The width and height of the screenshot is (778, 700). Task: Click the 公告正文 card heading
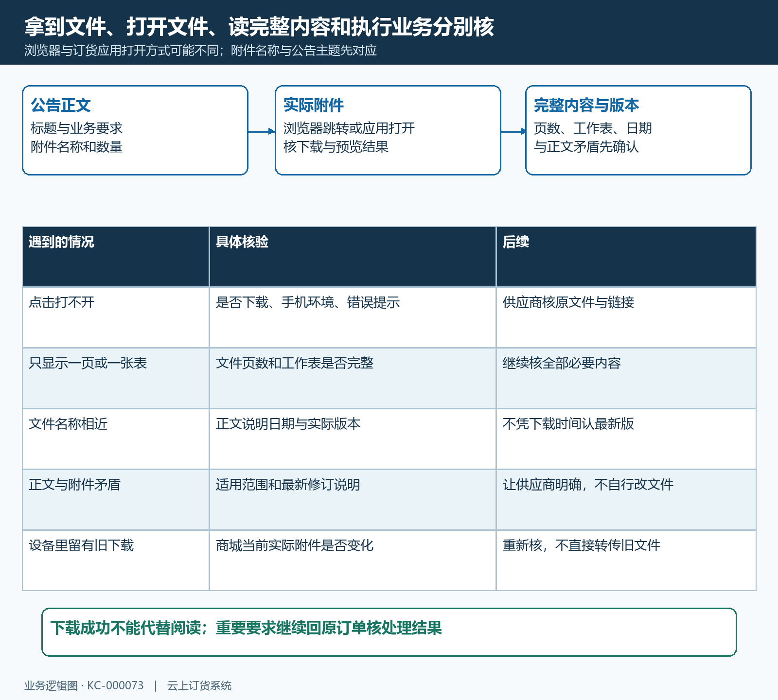pyautogui.click(x=61, y=105)
